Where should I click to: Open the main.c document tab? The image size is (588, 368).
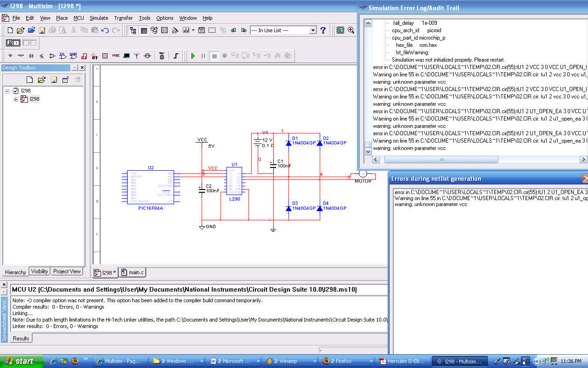tap(132, 272)
